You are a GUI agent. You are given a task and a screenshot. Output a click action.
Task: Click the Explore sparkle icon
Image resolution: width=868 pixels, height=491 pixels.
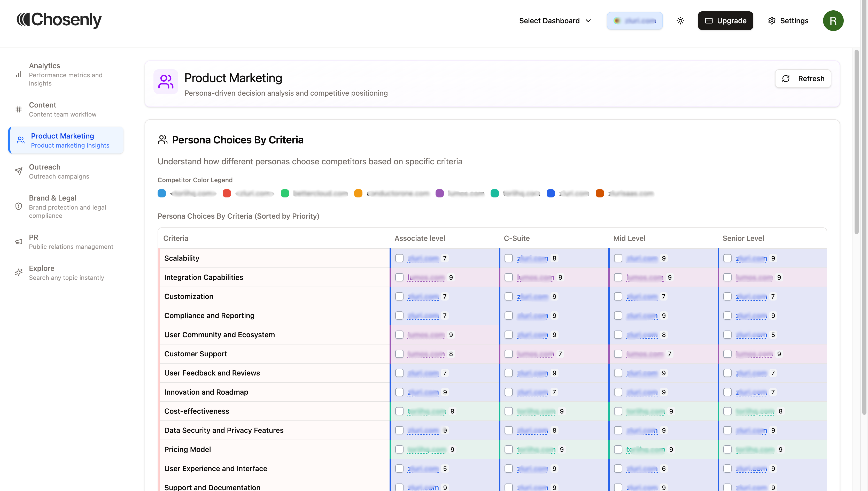click(x=19, y=272)
